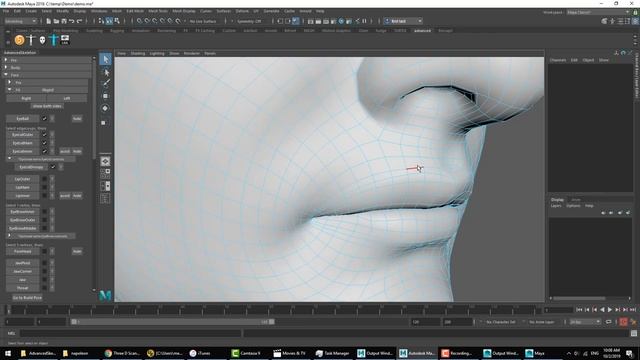The height and width of the screenshot is (360, 640).
Task: Open the Workspace dropdown at top right
Action: [x=598, y=12]
